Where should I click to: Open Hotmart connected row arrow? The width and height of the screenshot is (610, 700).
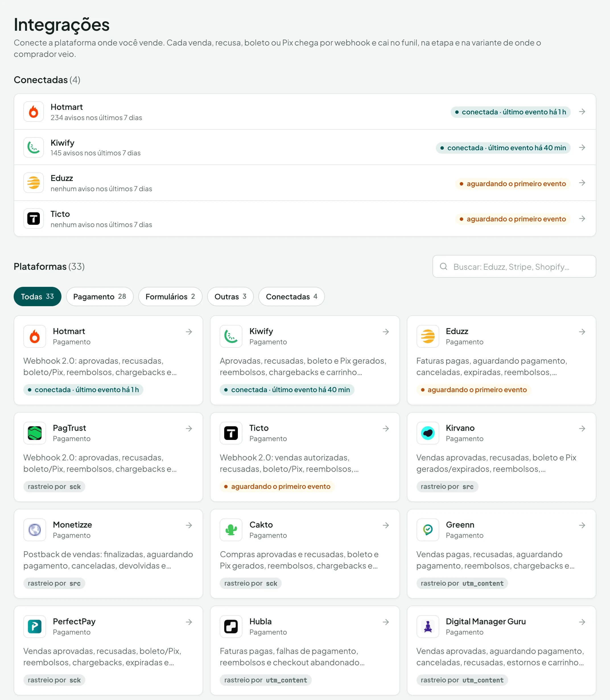click(582, 112)
